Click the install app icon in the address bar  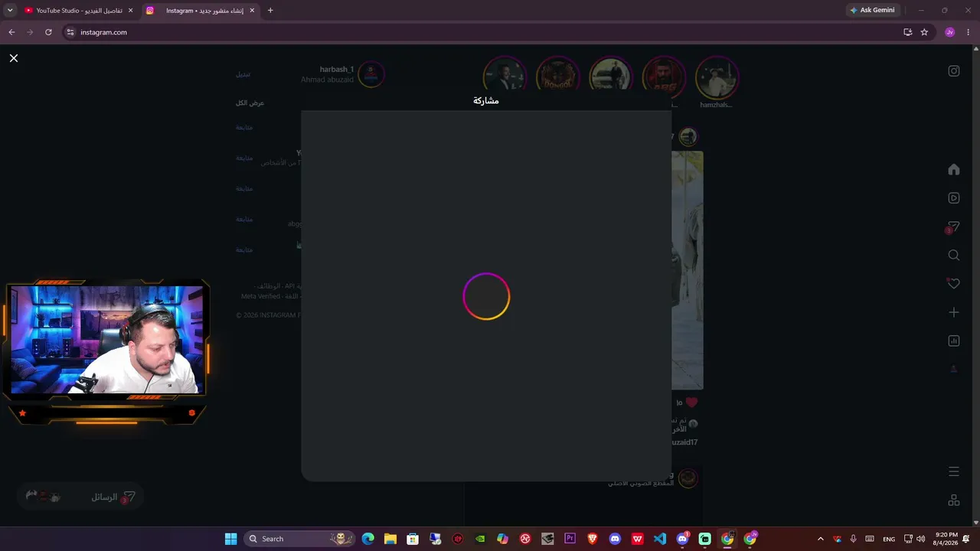(907, 32)
